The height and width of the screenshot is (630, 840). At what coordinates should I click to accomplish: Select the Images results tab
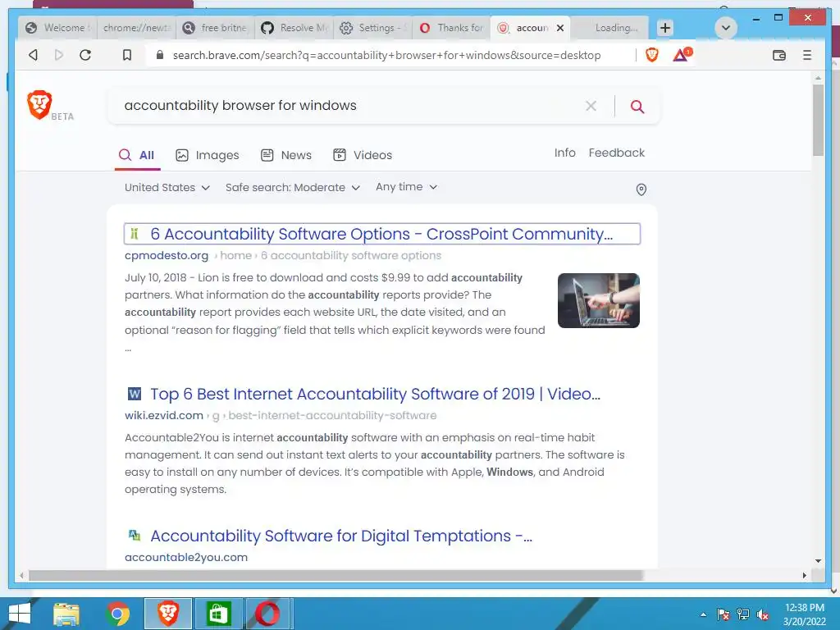208,155
